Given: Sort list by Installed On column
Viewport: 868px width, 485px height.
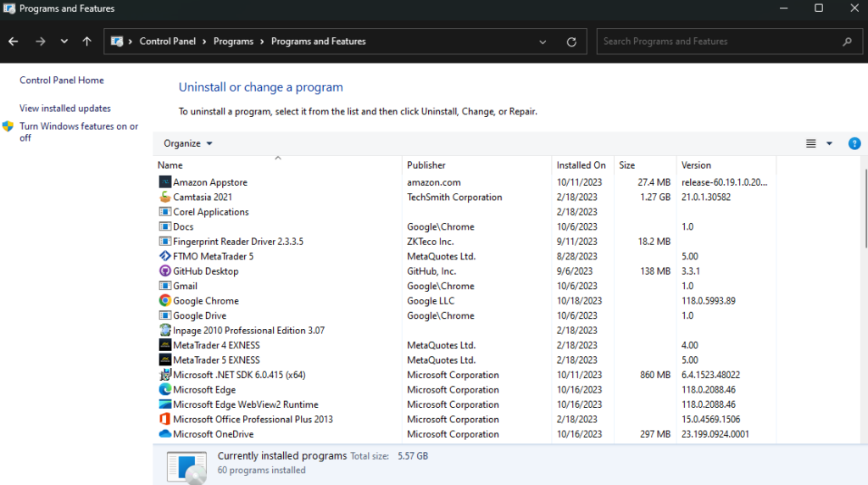Looking at the screenshot, I should click(581, 165).
